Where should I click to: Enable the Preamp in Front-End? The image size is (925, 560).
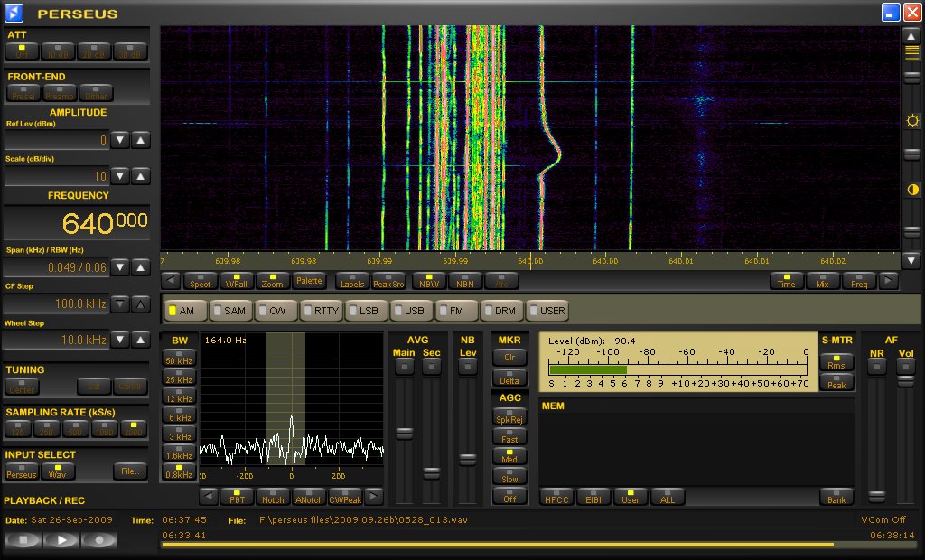coord(60,93)
